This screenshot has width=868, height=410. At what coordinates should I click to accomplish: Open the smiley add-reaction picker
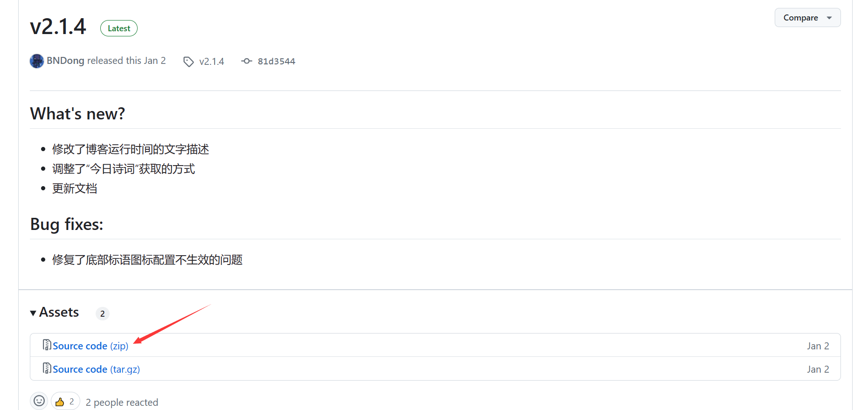(39, 401)
